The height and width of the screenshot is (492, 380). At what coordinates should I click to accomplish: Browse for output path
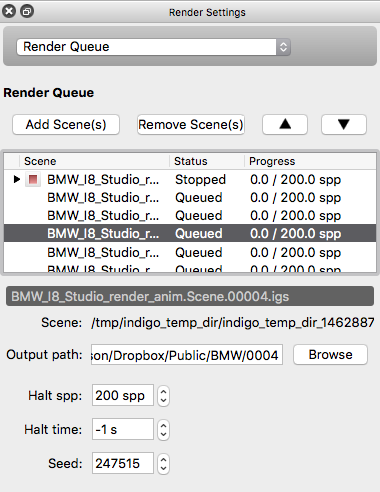[x=330, y=355]
